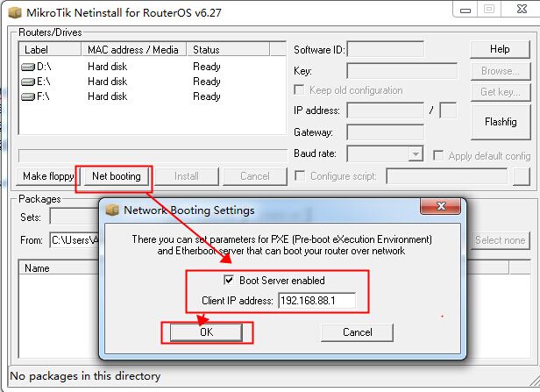Click the Select none button

point(501,240)
